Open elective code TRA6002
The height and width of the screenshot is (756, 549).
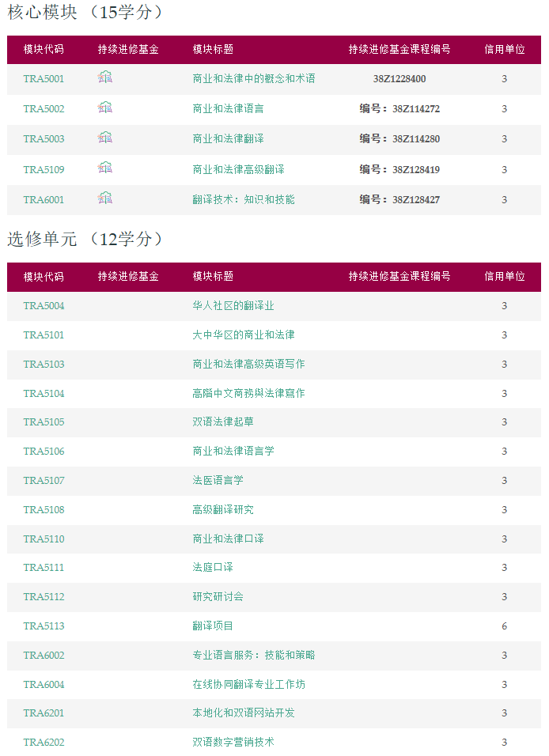click(x=44, y=656)
